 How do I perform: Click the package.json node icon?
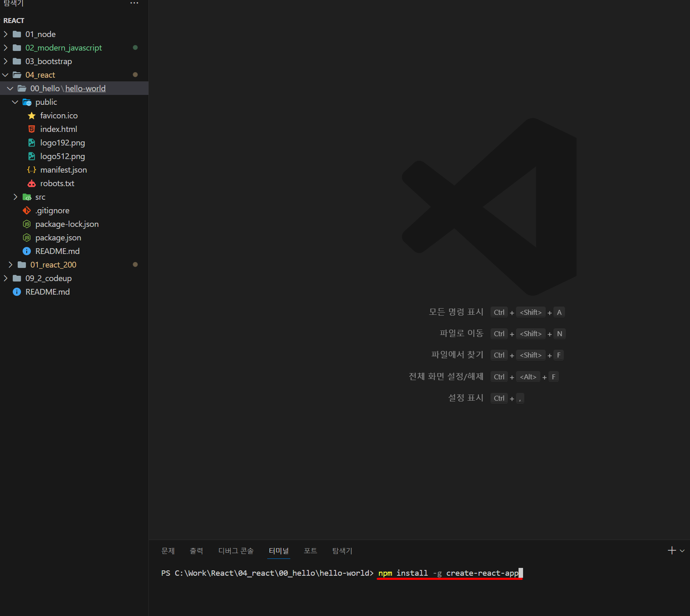[27, 238]
